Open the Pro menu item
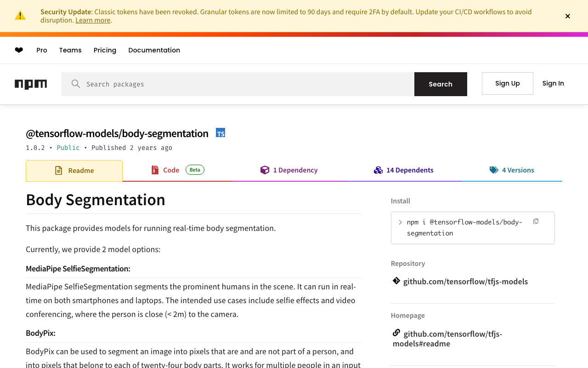588x368 pixels. tap(42, 50)
